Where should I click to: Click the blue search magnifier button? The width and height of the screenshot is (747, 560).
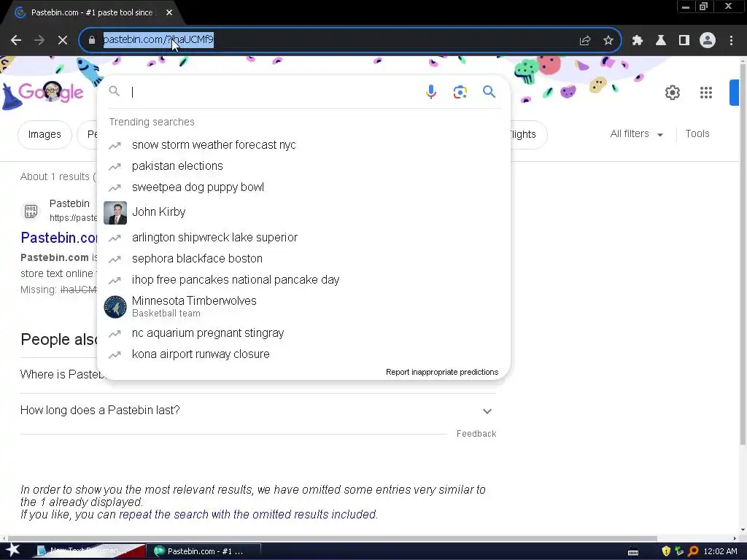pos(489,91)
